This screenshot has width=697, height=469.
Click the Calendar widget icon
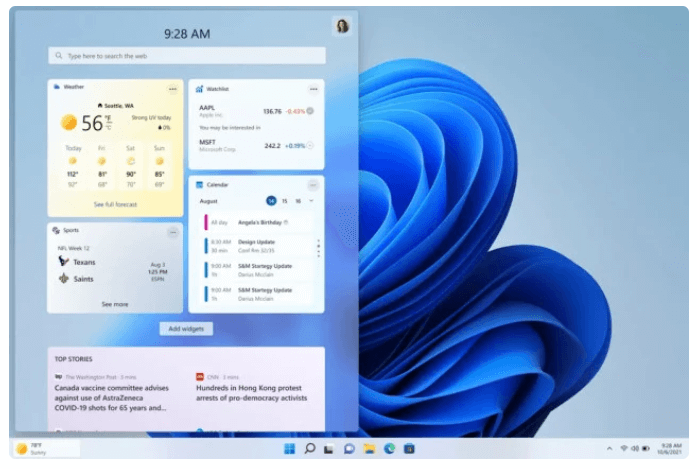[x=200, y=184]
